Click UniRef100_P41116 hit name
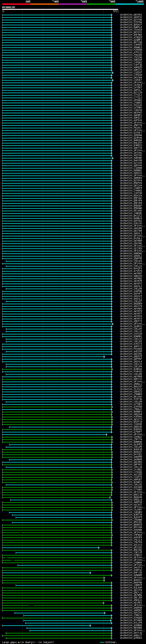146x644 pixels. coord(131,105)
